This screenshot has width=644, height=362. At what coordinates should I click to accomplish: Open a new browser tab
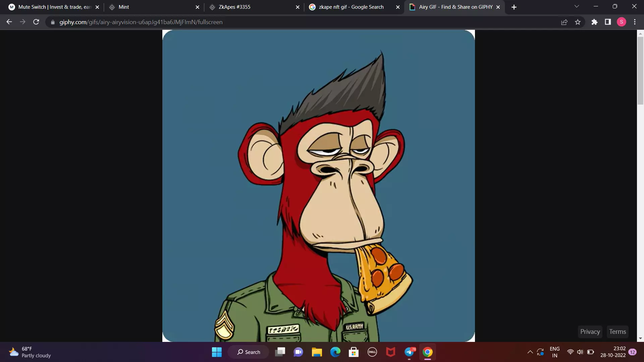point(514,7)
